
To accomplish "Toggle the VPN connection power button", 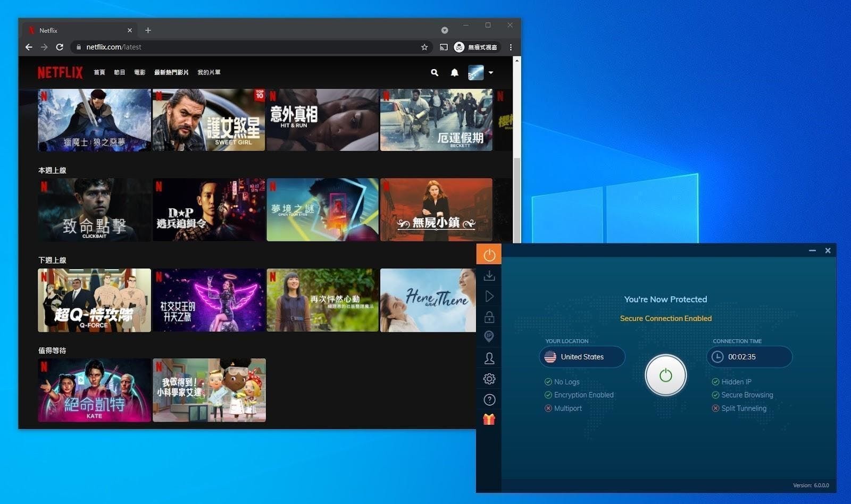I will pyautogui.click(x=665, y=375).
